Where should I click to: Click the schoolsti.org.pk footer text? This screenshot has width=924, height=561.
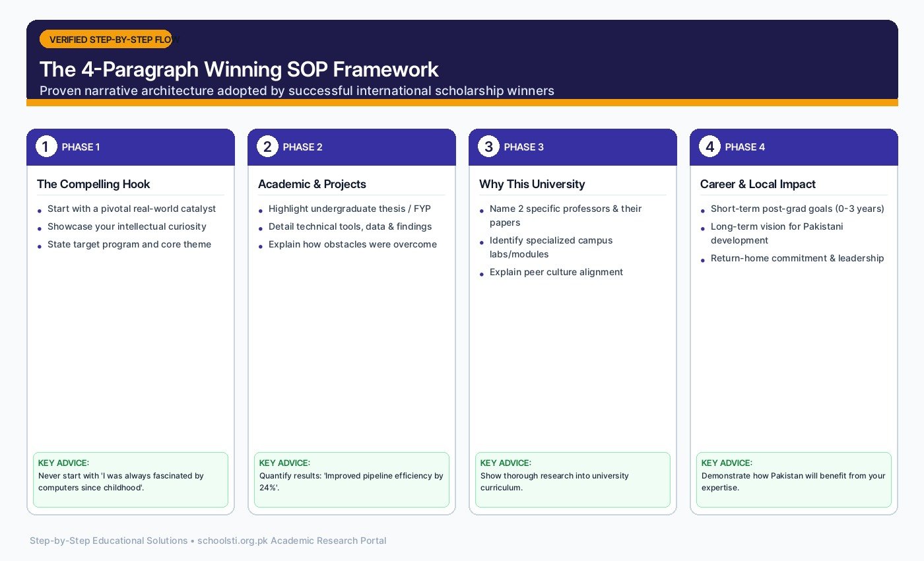point(208,541)
